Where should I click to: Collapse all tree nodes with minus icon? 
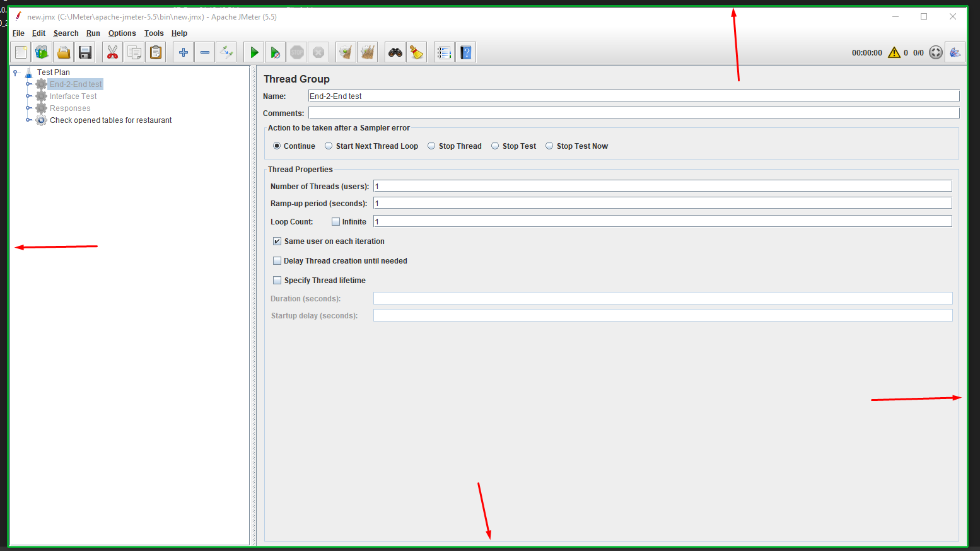[x=204, y=52]
